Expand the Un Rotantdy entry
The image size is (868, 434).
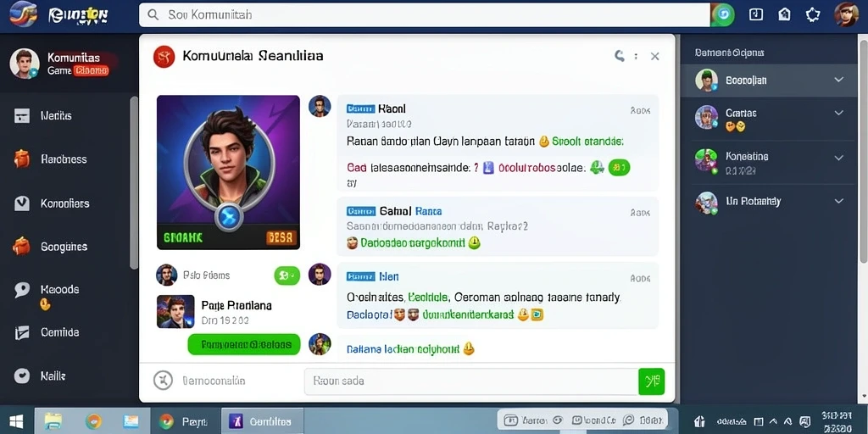tap(838, 201)
